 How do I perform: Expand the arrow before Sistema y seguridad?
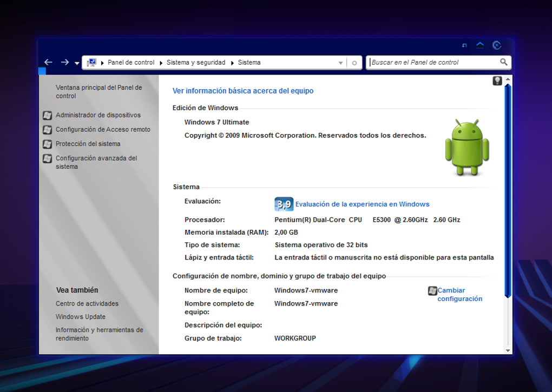161,63
